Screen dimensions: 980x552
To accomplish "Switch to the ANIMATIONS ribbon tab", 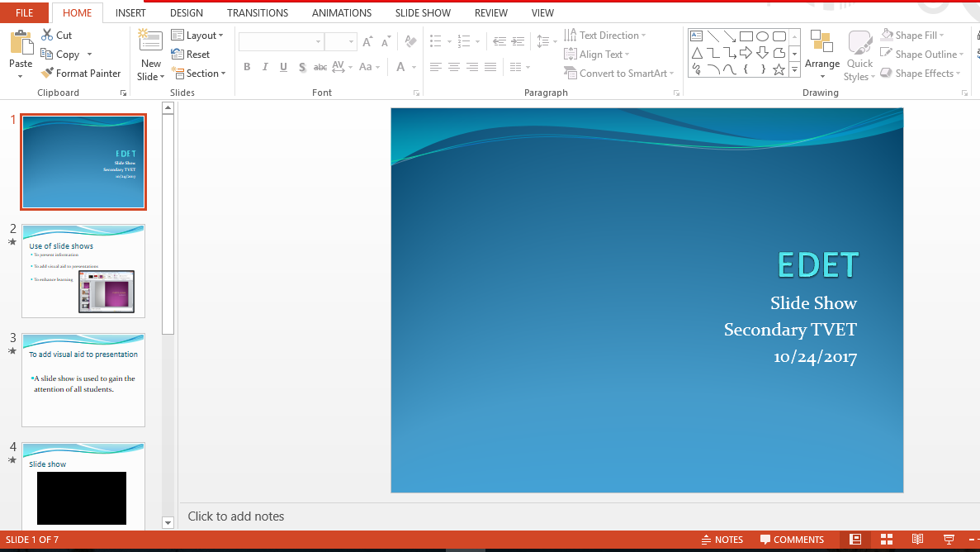I will point(342,12).
